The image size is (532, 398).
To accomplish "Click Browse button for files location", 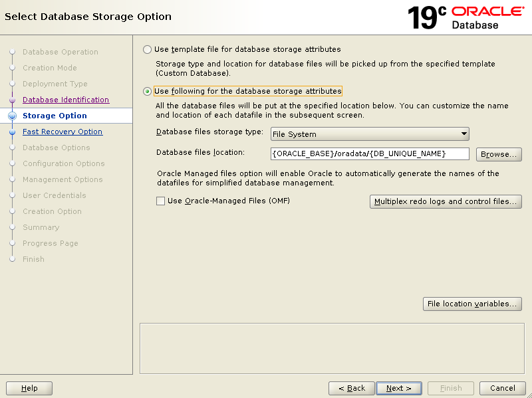I will pyautogui.click(x=499, y=154).
